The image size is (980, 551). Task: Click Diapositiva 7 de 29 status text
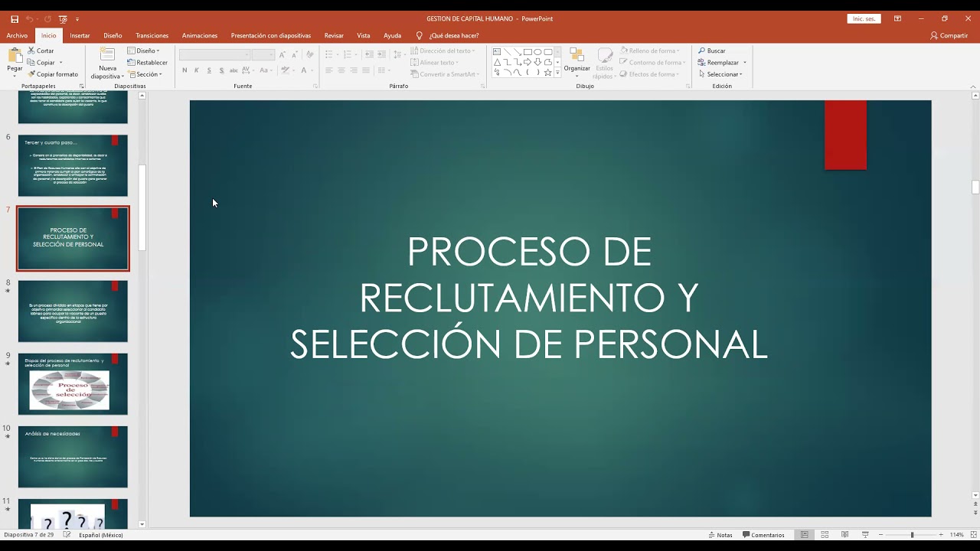point(29,535)
